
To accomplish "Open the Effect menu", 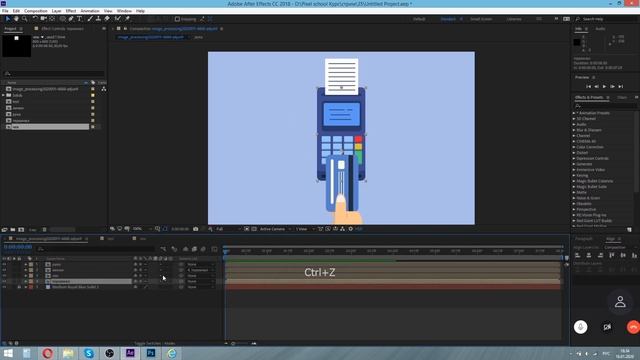I will [71, 11].
